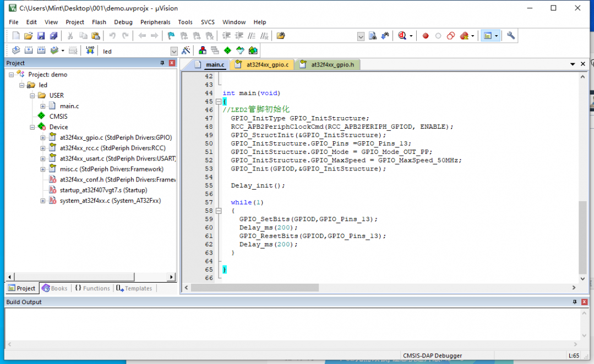Click the Undo arrow icon

point(112,36)
